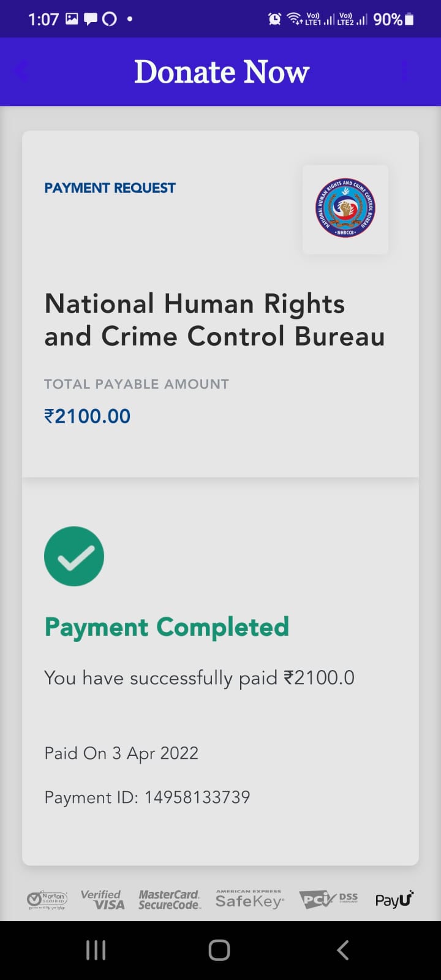The image size is (441, 980).
Task: Open the Android recent apps view
Action: 96,950
